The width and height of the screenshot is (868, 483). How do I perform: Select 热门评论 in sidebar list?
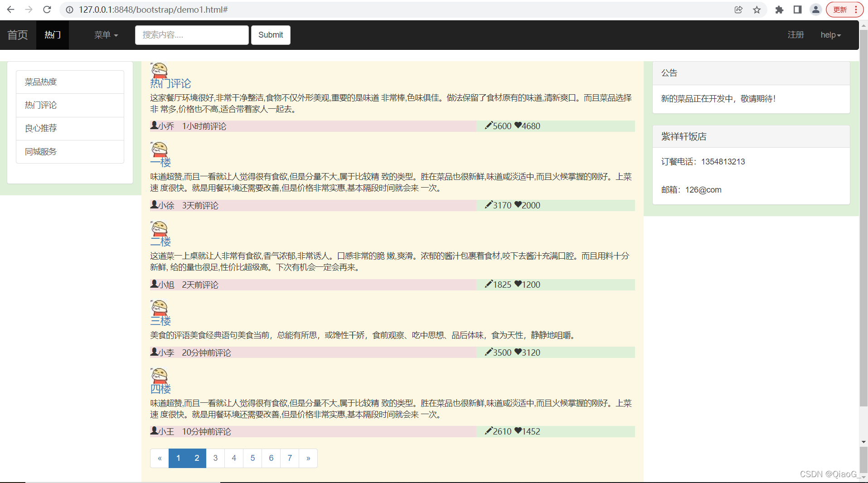70,105
